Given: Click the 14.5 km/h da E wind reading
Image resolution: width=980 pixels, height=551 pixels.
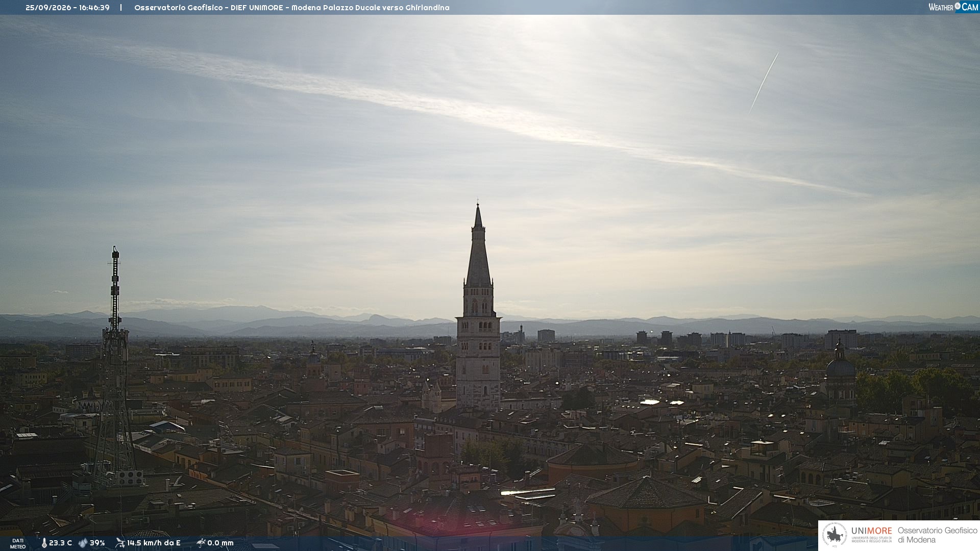Looking at the screenshot, I should click(x=154, y=543).
